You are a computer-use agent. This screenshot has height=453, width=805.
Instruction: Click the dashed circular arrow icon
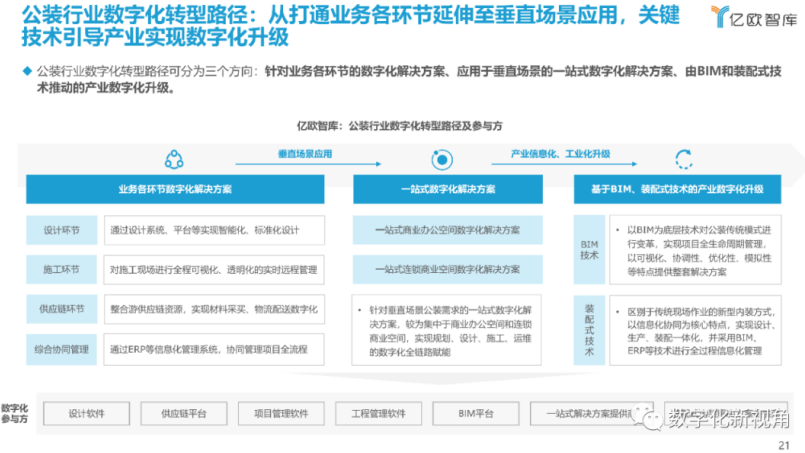point(684,159)
